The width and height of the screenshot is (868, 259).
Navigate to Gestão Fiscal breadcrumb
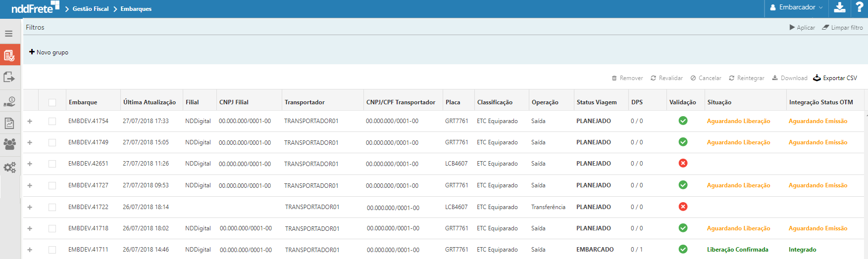pos(90,9)
